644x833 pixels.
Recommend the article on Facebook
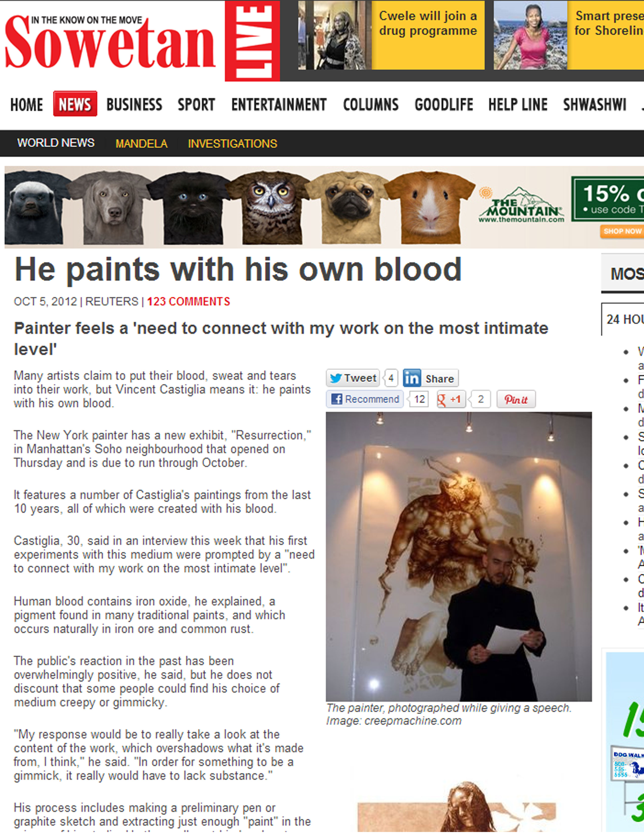(364, 399)
